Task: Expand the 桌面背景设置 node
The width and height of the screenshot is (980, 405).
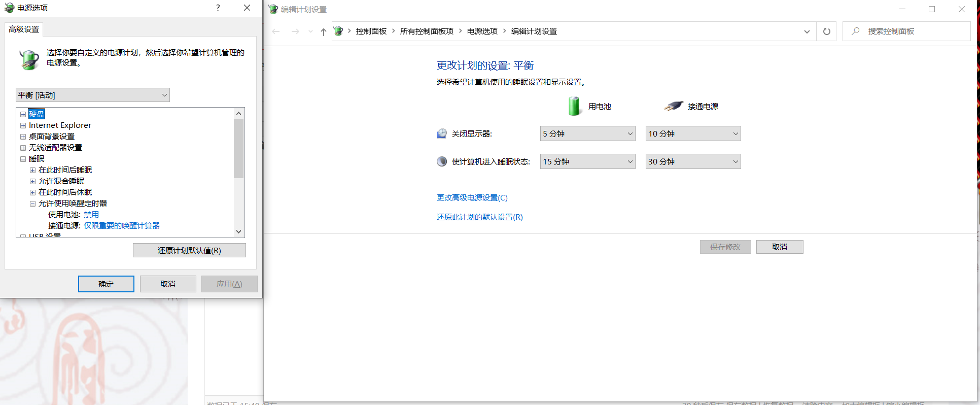Action: (x=23, y=137)
